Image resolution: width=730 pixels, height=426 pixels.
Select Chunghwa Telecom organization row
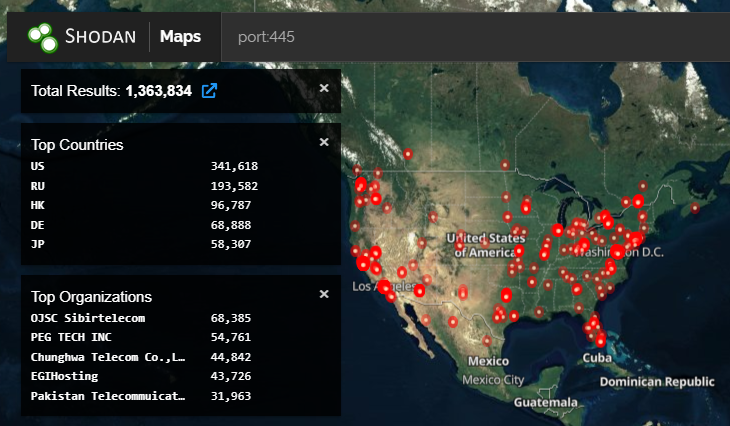pyautogui.click(x=141, y=357)
